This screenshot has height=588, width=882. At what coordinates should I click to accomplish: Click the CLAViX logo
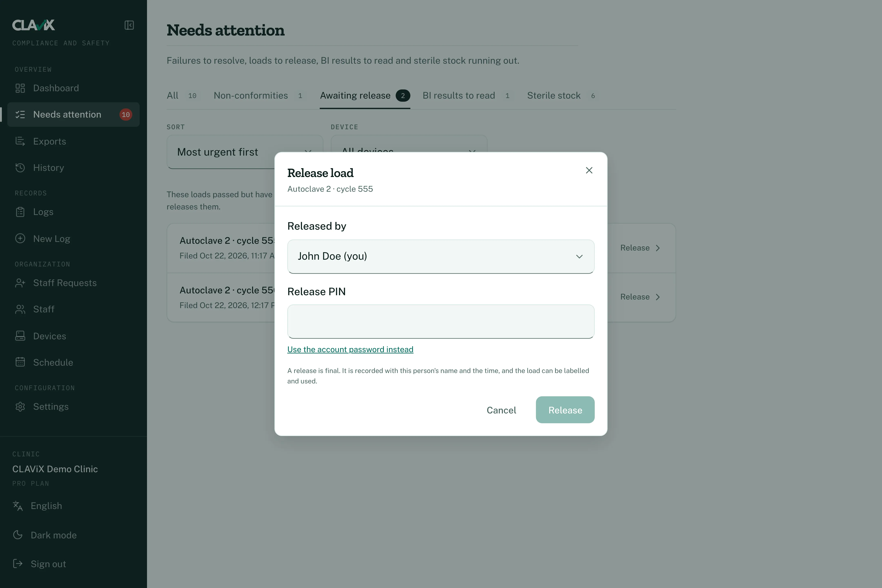(x=34, y=25)
